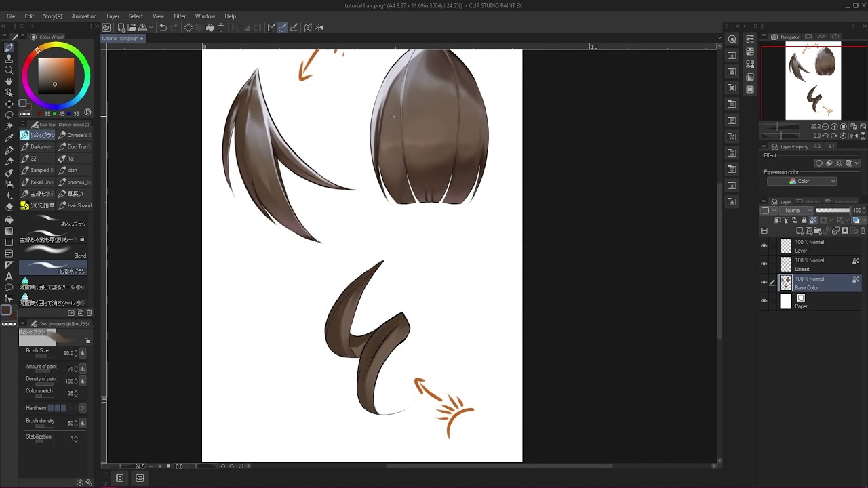Open the Save dropdown arrow in command bar
The width and height of the screenshot is (868, 488).
pyautogui.click(x=151, y=28)
